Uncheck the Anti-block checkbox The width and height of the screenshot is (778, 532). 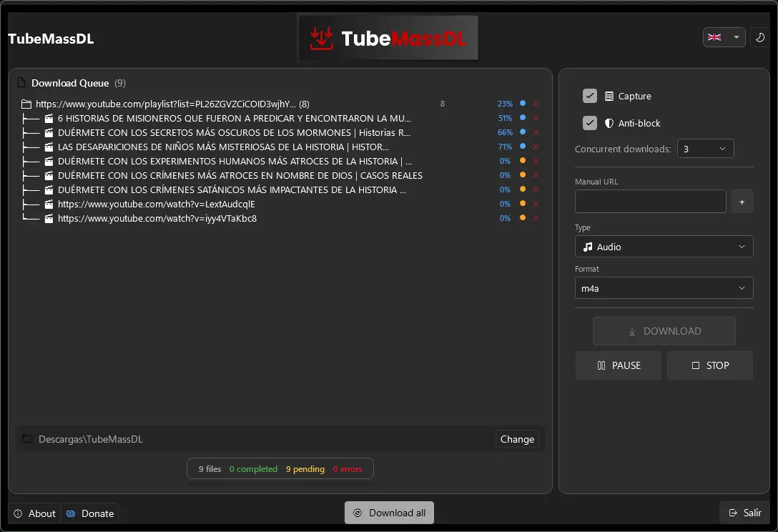[589, 122]
